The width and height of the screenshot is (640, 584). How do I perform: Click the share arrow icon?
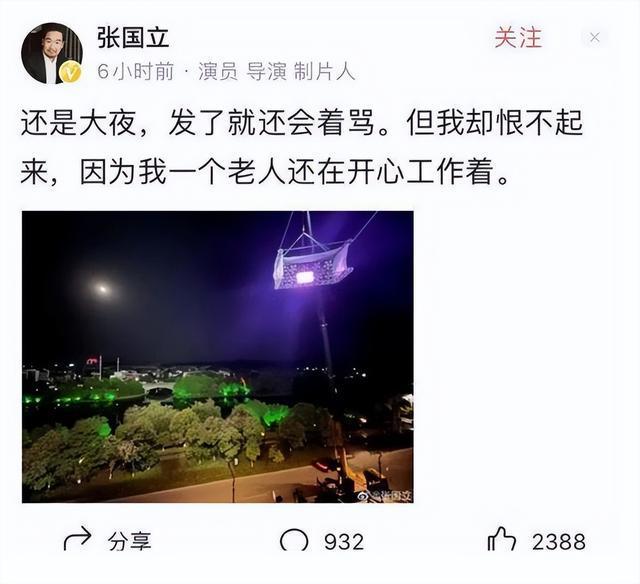click(x=77, y=538)
